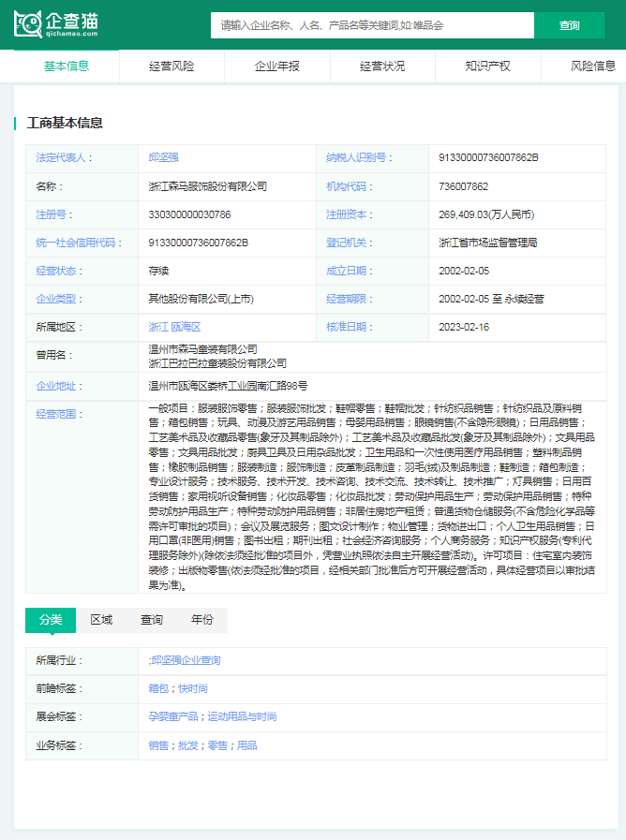Click the 纳税人识别号 label link
This screenshot has height=840, width=626.
point(356,157)
